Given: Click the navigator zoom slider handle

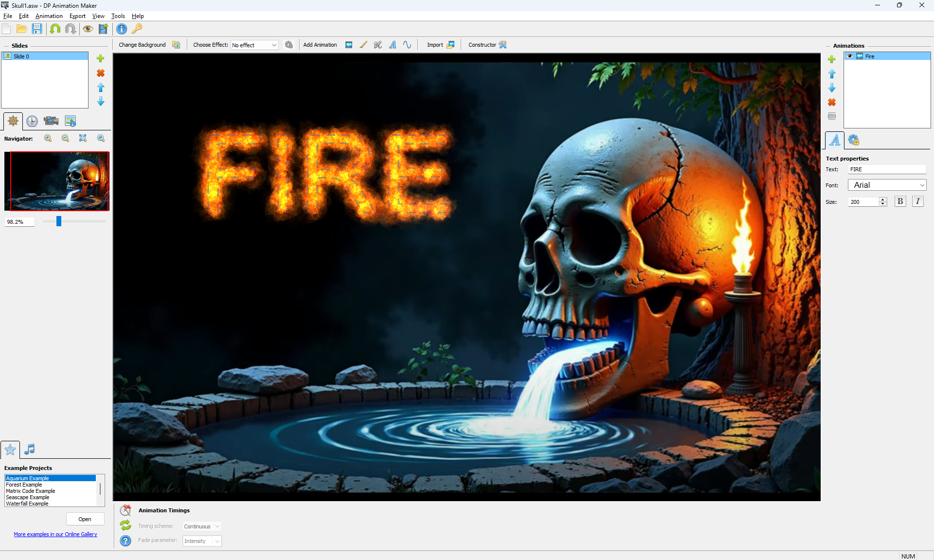Looking at the screenshot, I should [59, 221].
